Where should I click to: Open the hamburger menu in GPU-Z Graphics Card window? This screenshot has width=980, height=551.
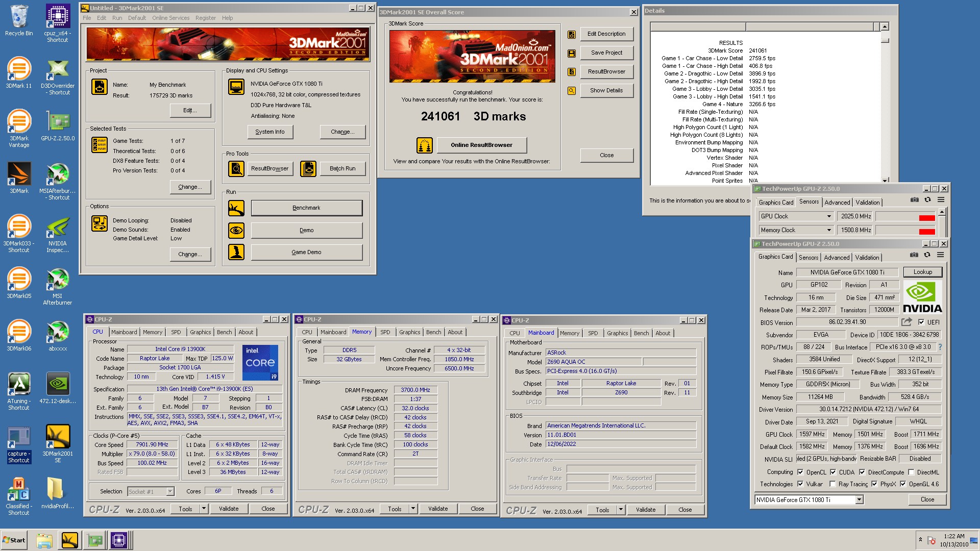tap(941, 255)
